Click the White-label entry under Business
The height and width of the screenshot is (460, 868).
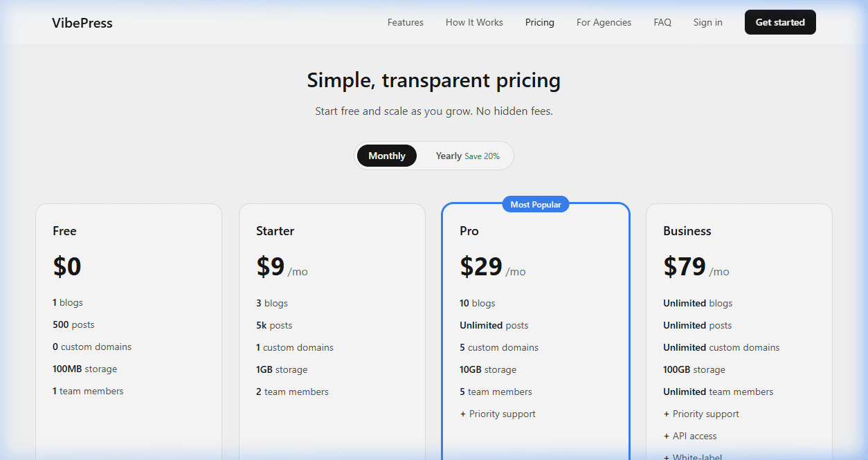(x=693, y=457)
